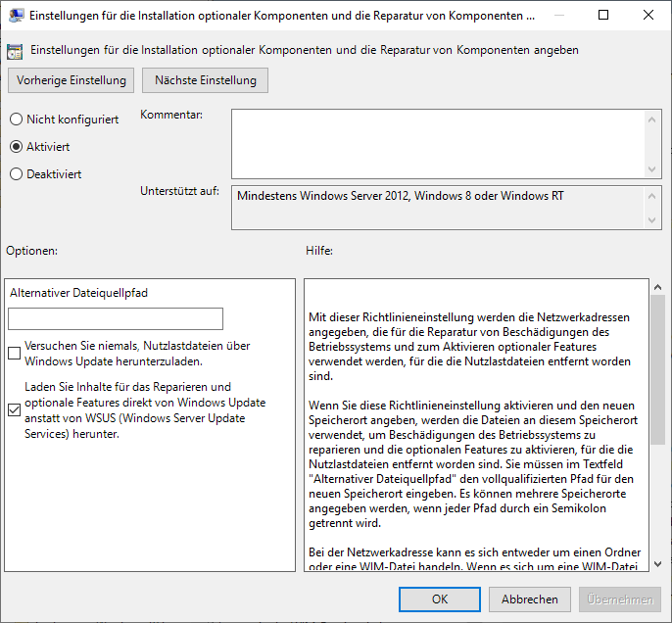Focus the Alternativer Dateiquellpfad input field
This screenshot has height=623, width=672.
[116, 318]
